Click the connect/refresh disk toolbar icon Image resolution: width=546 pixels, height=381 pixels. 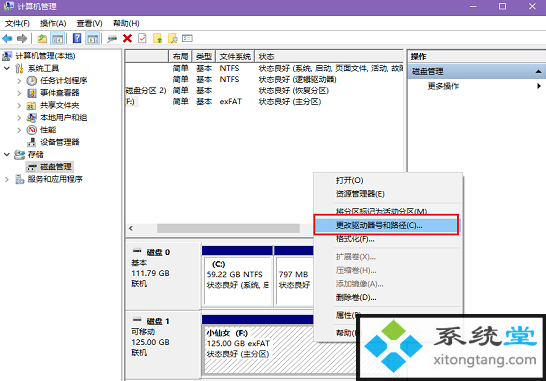click(112, 38)
